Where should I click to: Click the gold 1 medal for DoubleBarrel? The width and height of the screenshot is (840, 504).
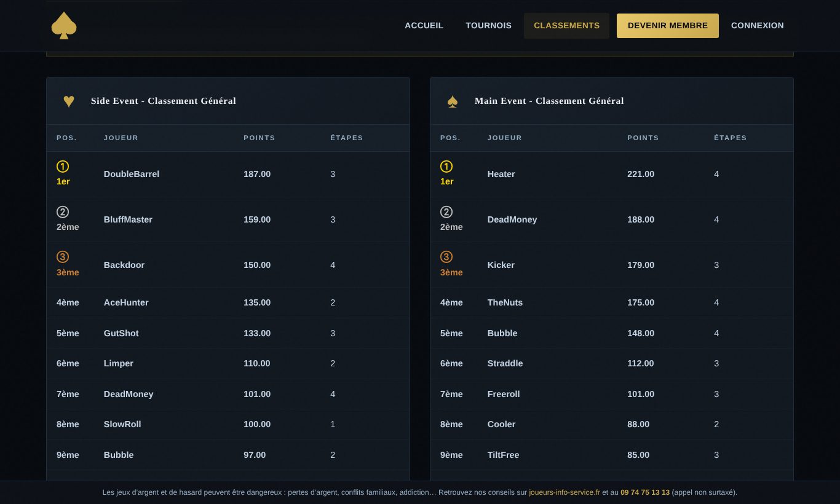click(x=63, y=167)
